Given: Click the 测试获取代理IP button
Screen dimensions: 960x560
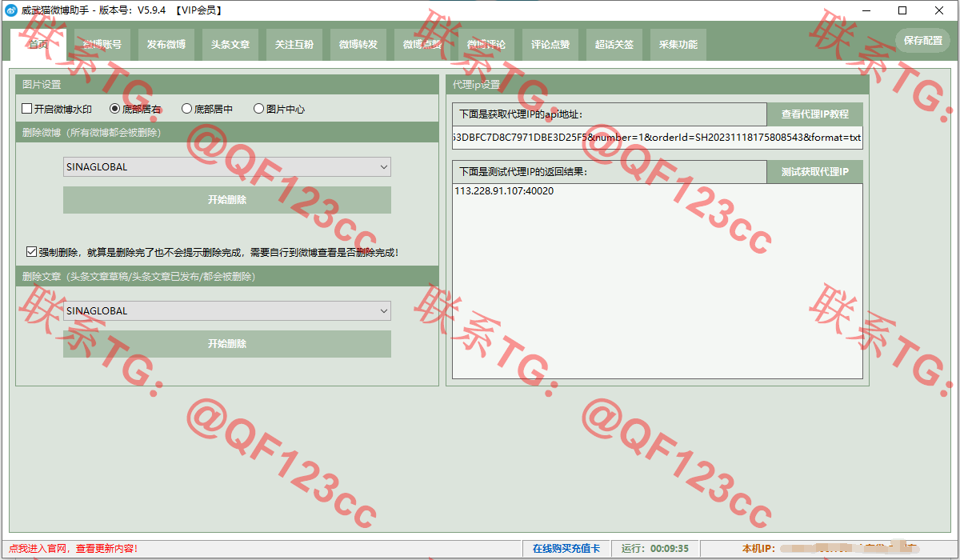Looking at the screenshot, I should point(814,172).
